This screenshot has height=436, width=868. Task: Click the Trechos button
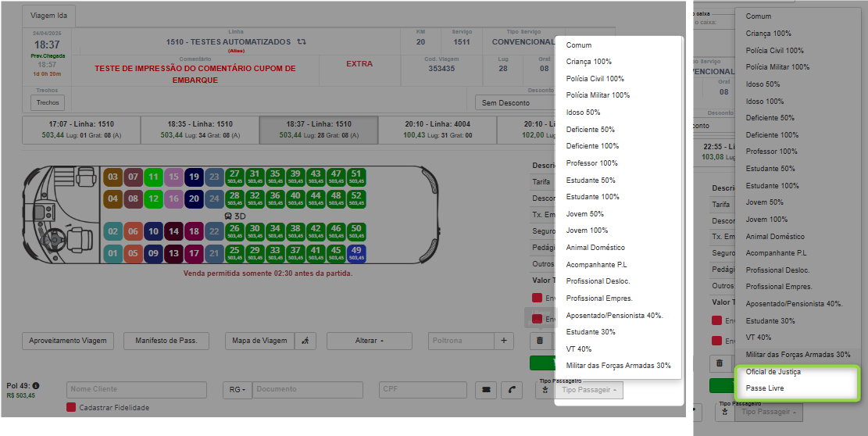(48, 103)
